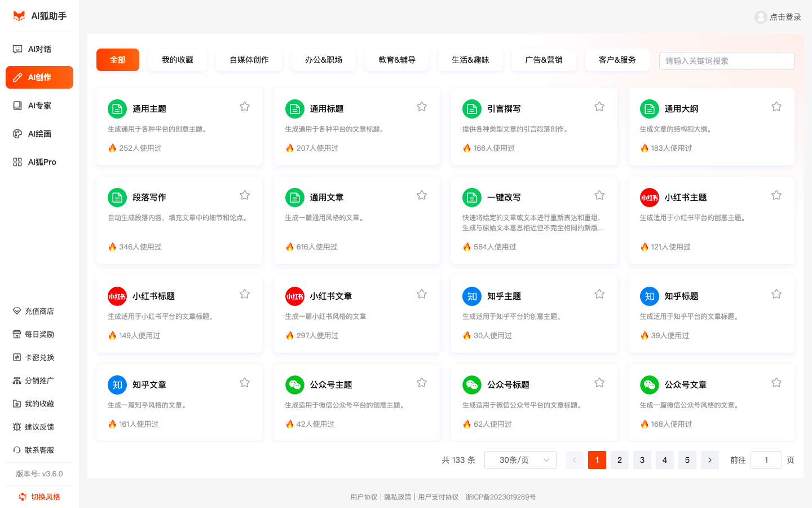
Task: Open the 知乎主题 blue icon
Action: coord(472,296)
